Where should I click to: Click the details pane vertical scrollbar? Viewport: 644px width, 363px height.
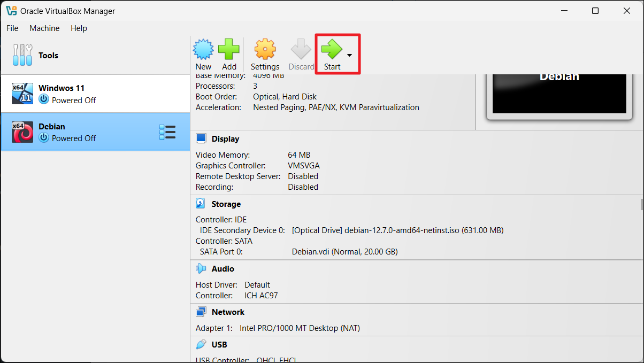click(641, 204)
